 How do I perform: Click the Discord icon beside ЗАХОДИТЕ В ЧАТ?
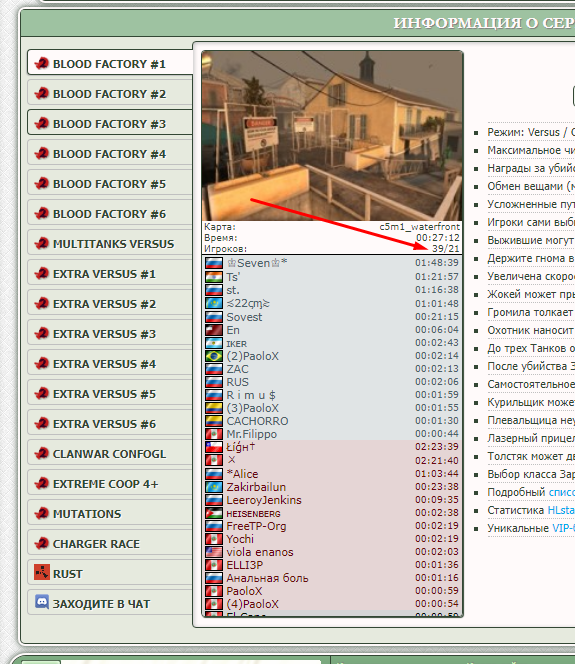[x=42, y=603]
